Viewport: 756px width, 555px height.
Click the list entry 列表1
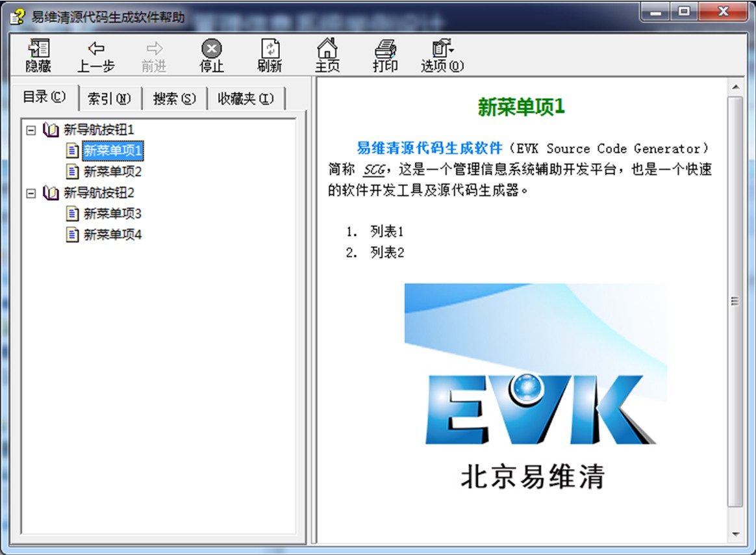[386, 231]
